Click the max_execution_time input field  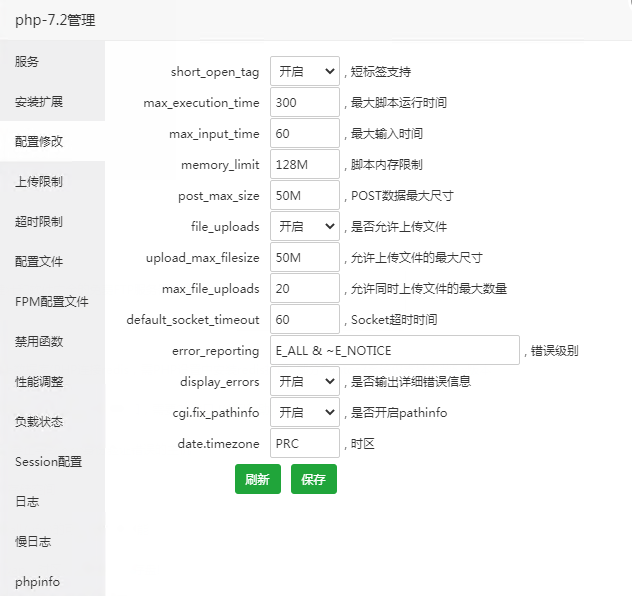tap(304, 102)
